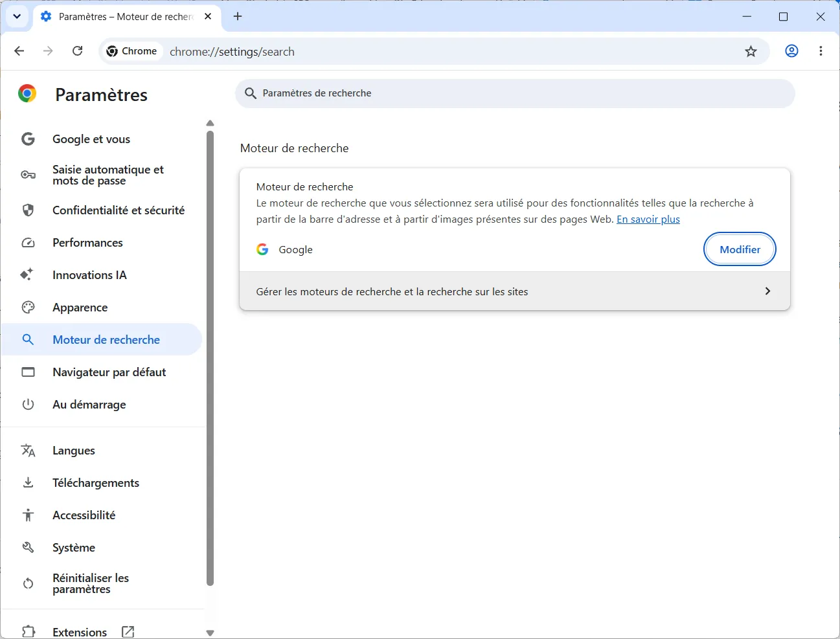This screenshot has width=840, height=639.
Task: Open Langues settings
Action: (102, 451)
